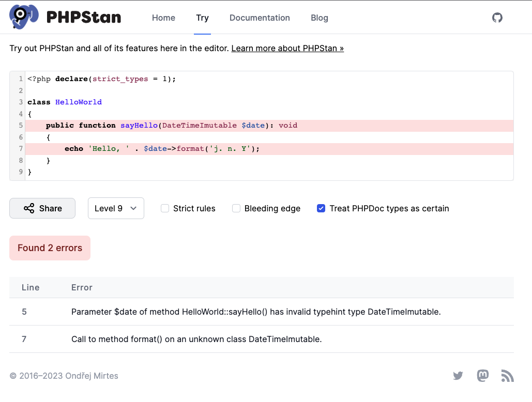Open the Mastodon icon in the footer
The image size is (532, 402).
(483, 376)
